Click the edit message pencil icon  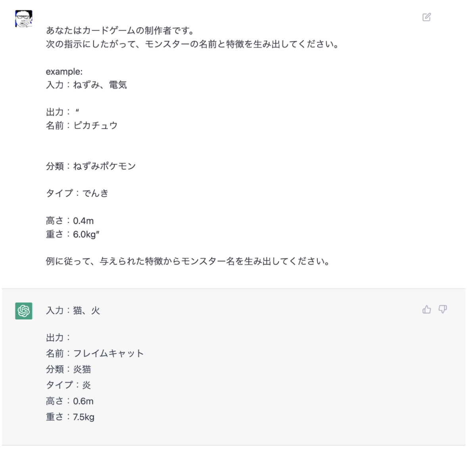(426, 17)
